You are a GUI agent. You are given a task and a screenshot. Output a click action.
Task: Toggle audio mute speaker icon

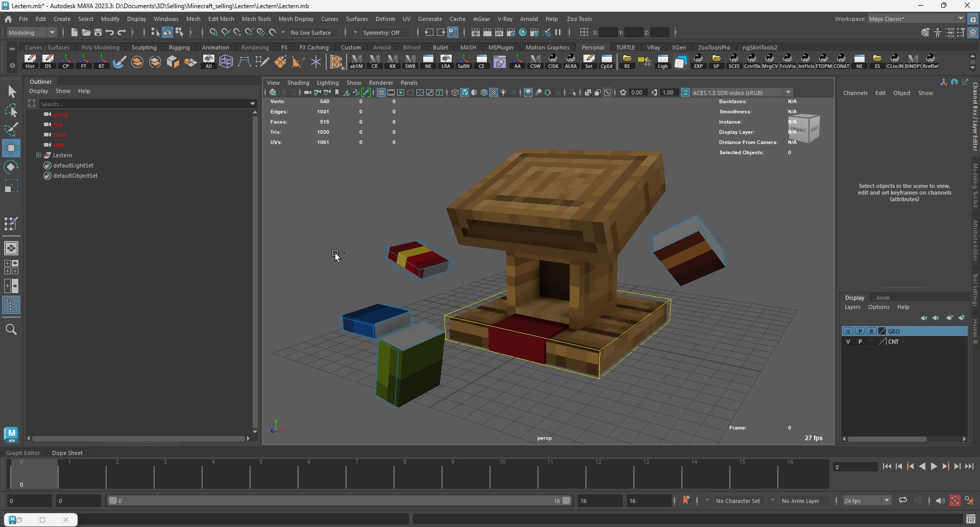coord(940,500)
